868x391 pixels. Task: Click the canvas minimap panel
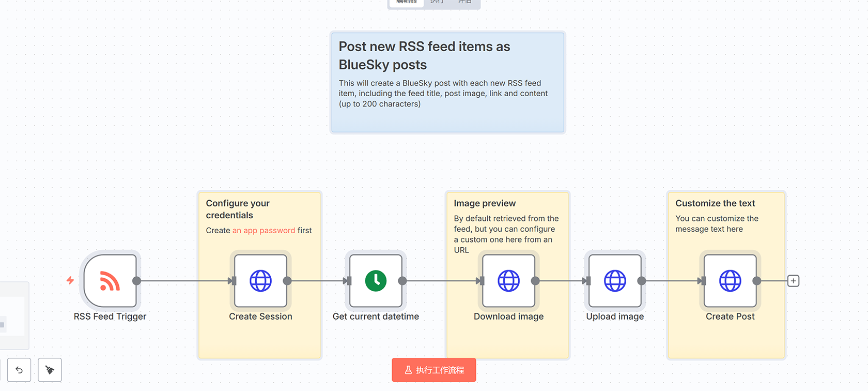(13, 315)
